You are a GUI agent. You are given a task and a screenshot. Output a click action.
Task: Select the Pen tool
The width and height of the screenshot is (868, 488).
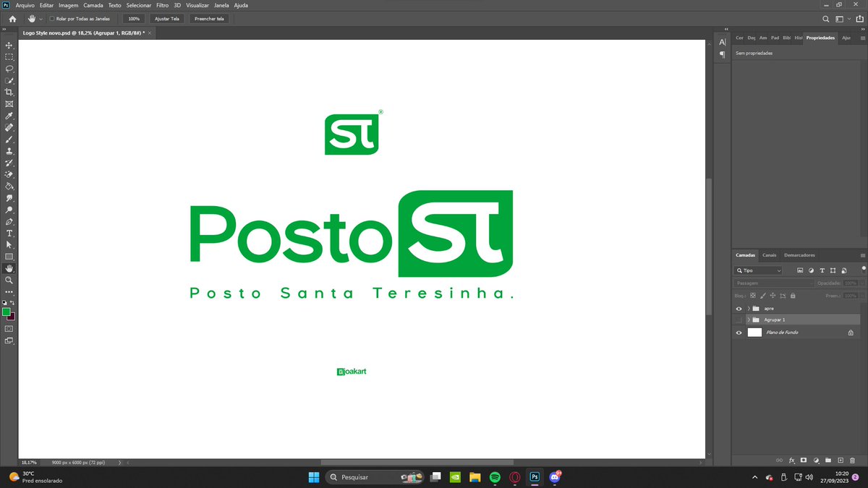(x=9, y=221)
